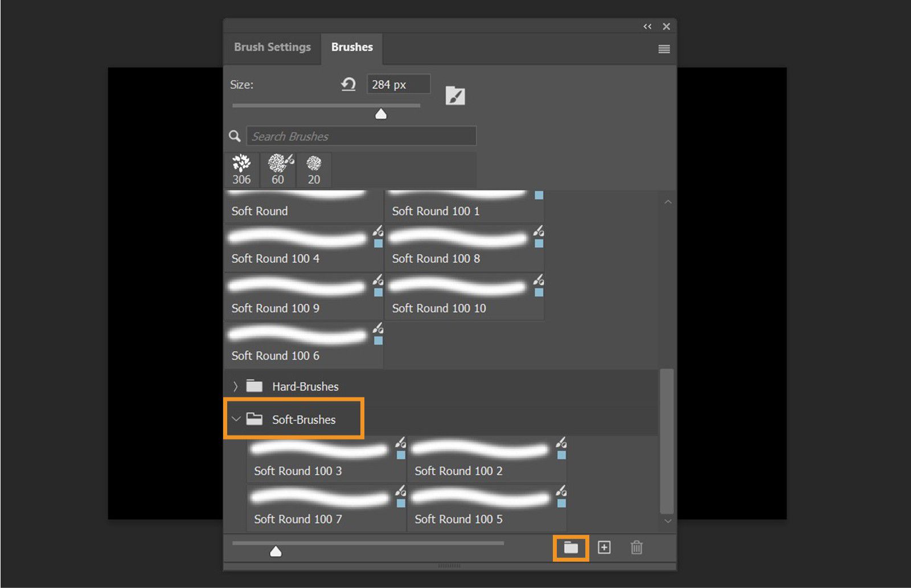Adjust the thumbnail preview size slider

point(276,551)
